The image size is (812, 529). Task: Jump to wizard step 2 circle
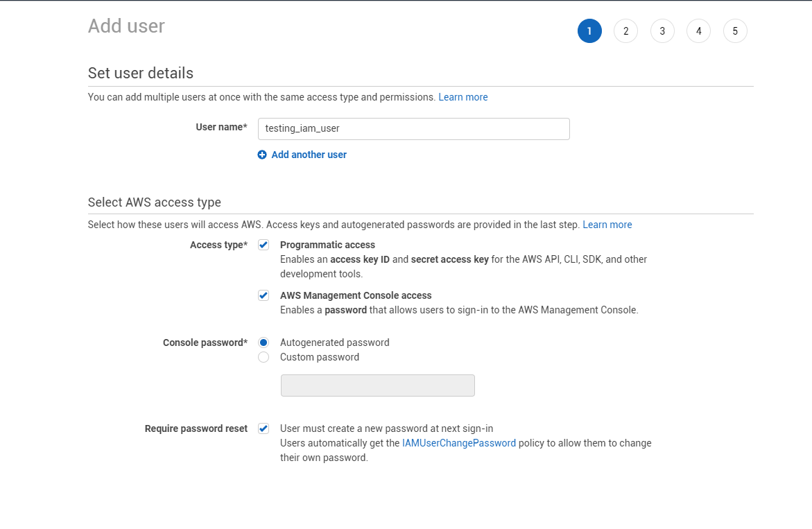coord(625,31)
